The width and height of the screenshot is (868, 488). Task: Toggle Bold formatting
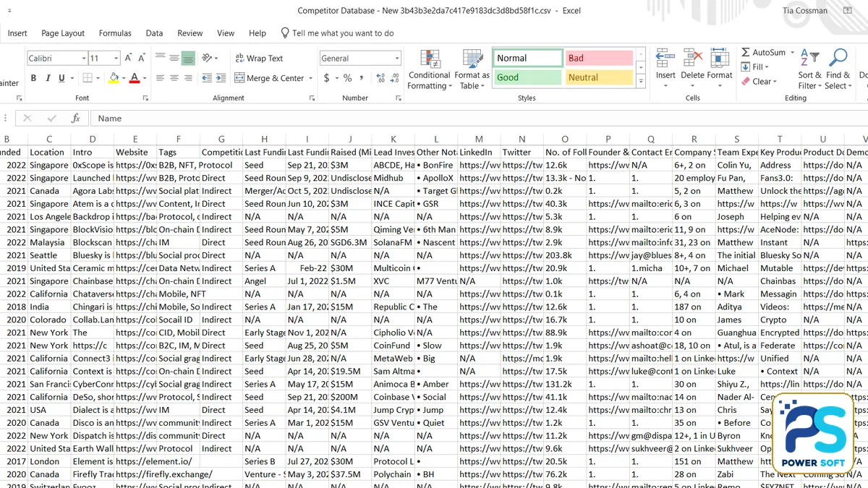tap(33, 78)
